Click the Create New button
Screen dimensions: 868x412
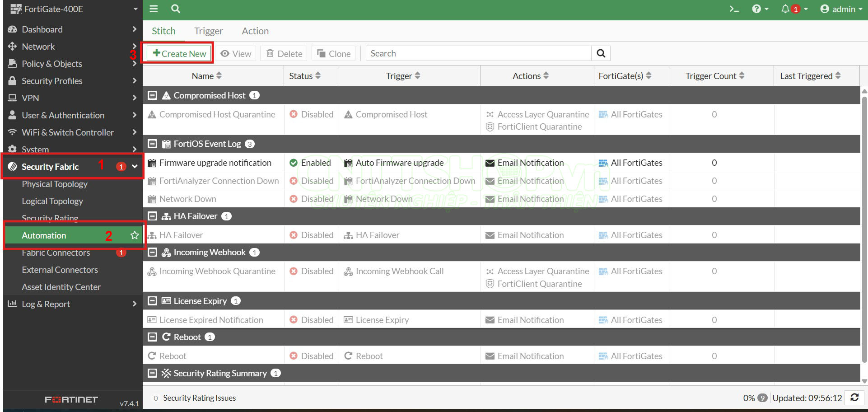point(179,53)
